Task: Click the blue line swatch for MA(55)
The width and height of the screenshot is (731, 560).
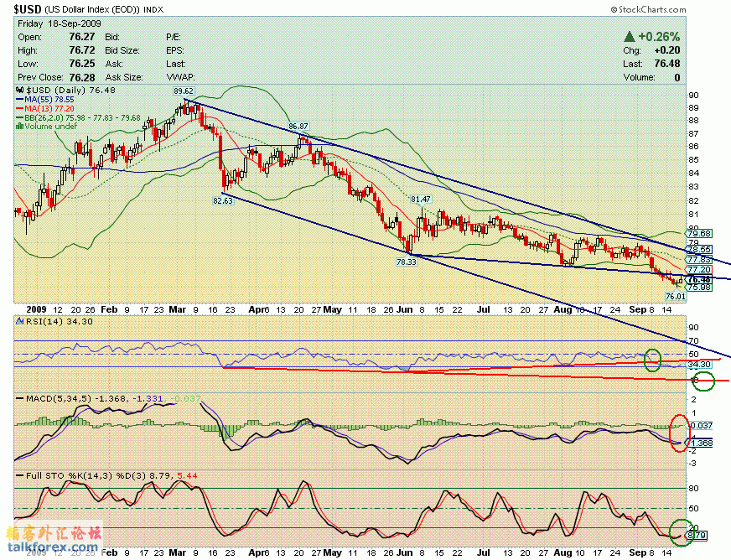Action: [20, 99]
